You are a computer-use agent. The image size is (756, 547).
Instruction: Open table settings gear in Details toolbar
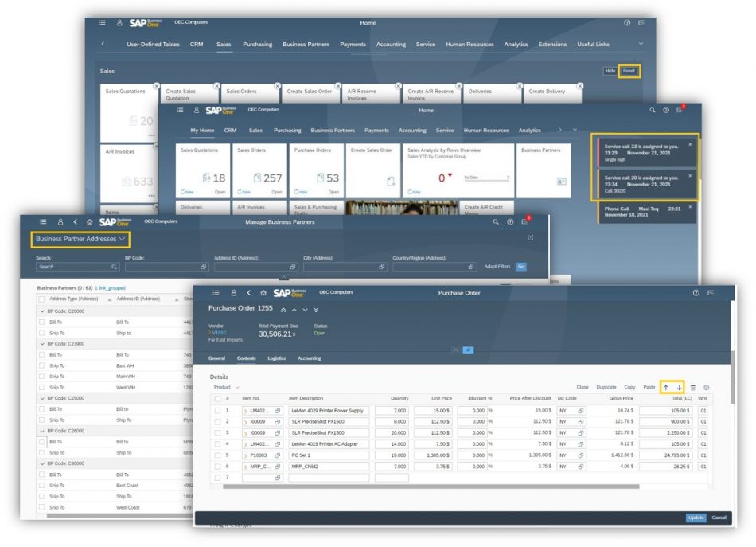(707, 387)
